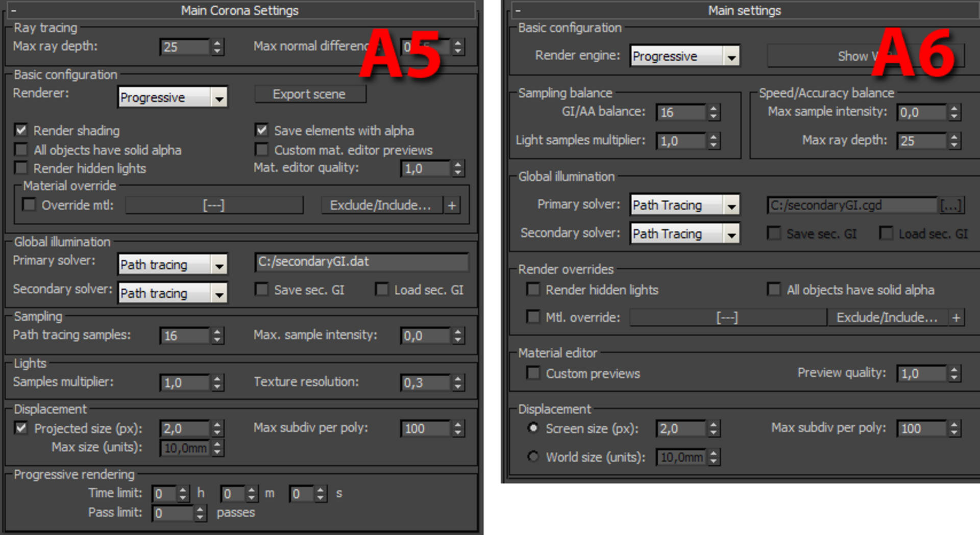This screenshot has height=535, width=980.
Task: Click the [...] browse button for secondaryGI.cgd
Action: point(951,205)
